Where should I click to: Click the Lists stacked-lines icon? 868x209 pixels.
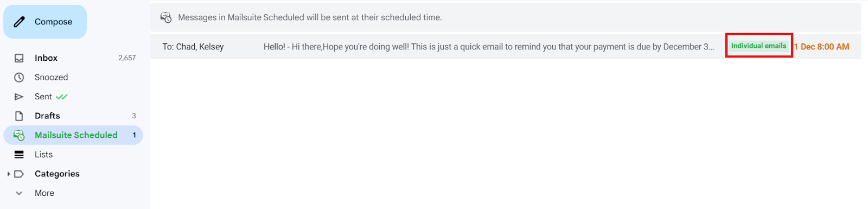[19, 155]
